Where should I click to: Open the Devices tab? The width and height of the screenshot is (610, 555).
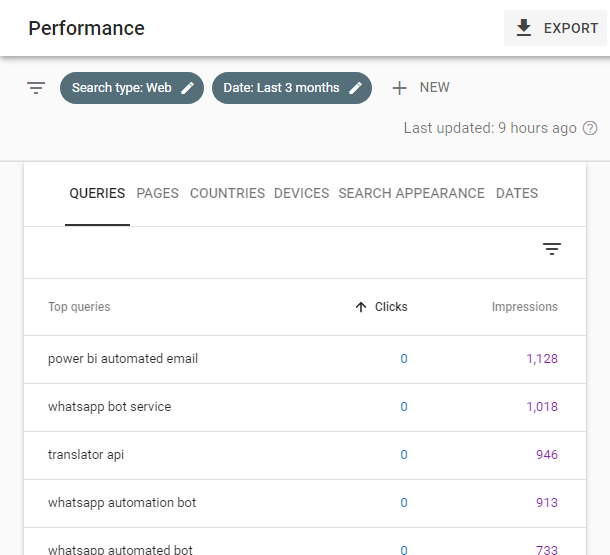301,193
